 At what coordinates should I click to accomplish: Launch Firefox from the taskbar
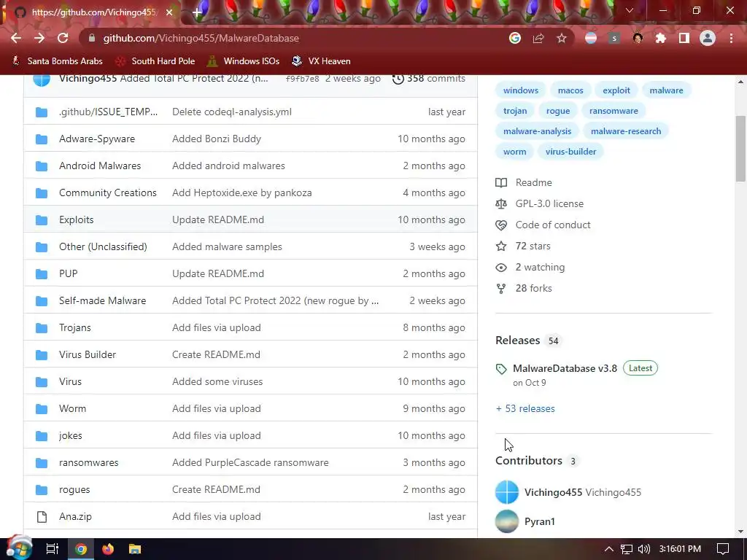(108, 549)
